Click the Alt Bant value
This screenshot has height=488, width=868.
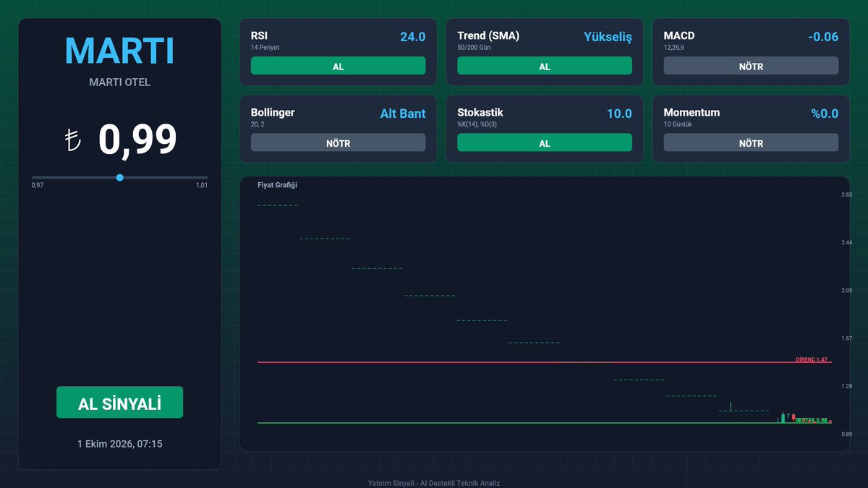click(403, 114)
